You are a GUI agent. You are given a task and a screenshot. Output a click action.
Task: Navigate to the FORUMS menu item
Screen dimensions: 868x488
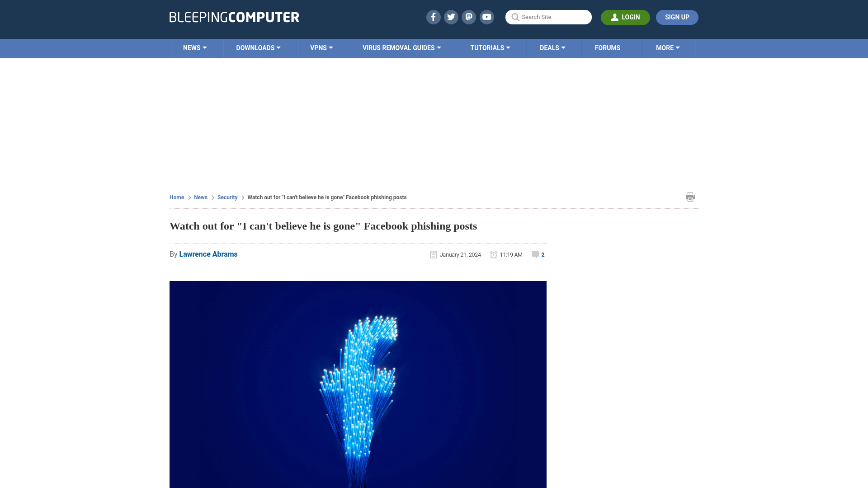tap(608, 47)
